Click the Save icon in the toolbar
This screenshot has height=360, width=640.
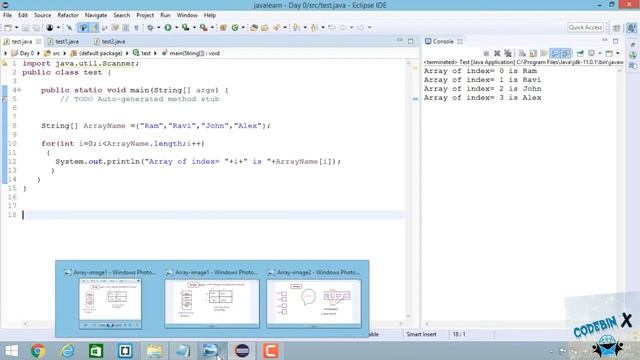pyautogui.click(x=25, y=27)
